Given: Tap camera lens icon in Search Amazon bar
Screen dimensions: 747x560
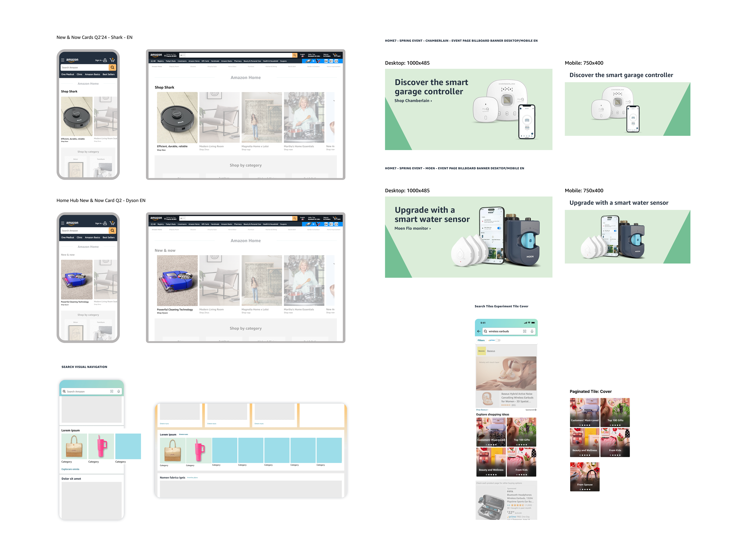Looking at the screenshot, I should coord(112,391).
